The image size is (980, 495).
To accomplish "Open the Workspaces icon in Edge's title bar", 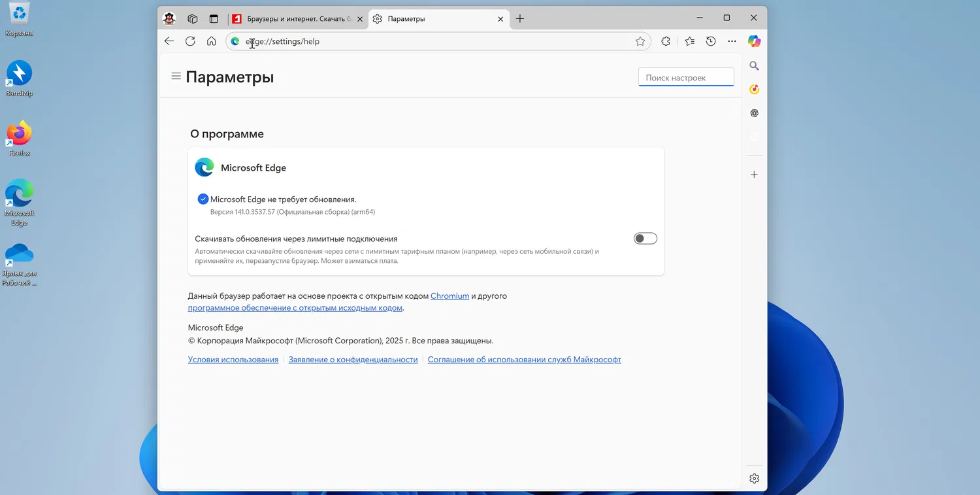I will point(192,19).
